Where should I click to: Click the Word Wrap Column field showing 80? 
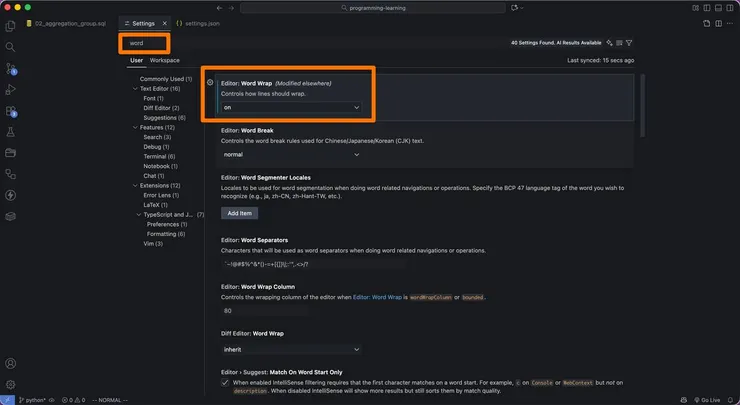[264, 311]
